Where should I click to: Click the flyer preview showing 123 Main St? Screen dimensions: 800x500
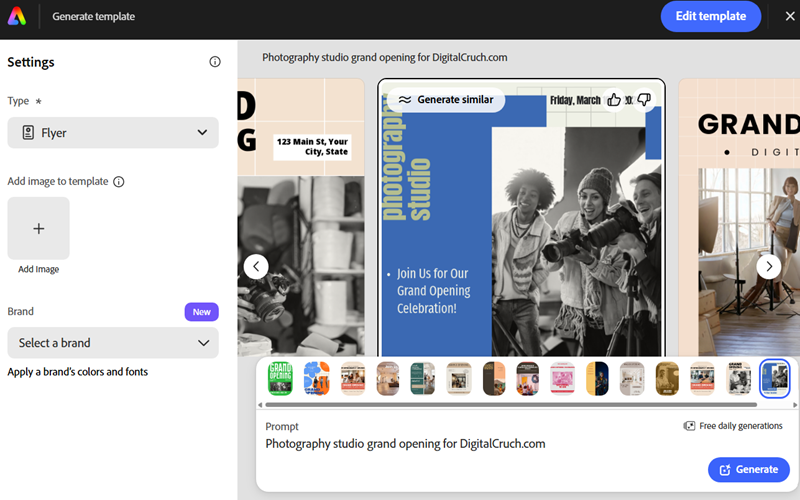point(301,219)
